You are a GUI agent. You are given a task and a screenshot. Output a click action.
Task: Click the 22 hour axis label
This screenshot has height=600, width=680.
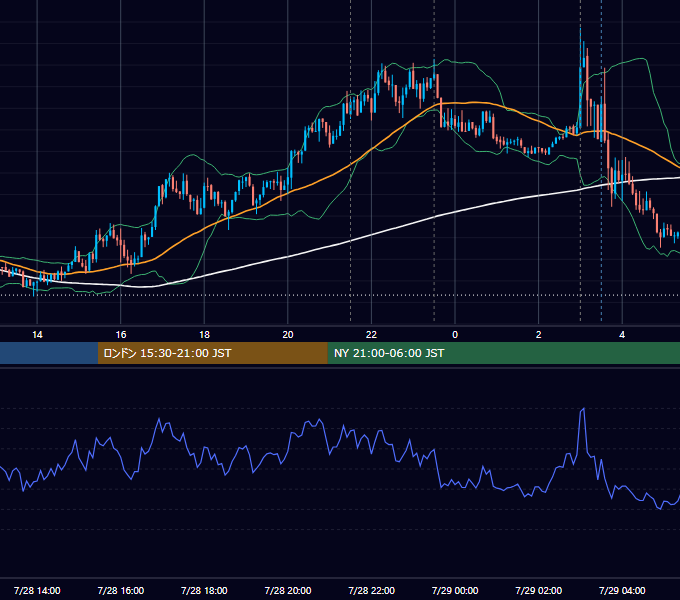pos(371,335)
